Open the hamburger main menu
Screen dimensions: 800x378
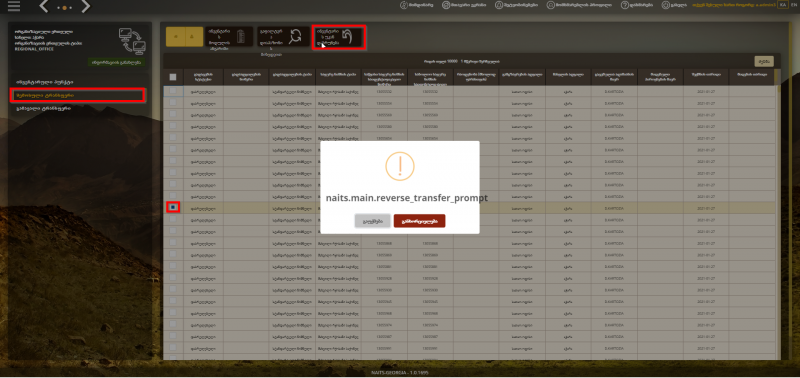14,6
